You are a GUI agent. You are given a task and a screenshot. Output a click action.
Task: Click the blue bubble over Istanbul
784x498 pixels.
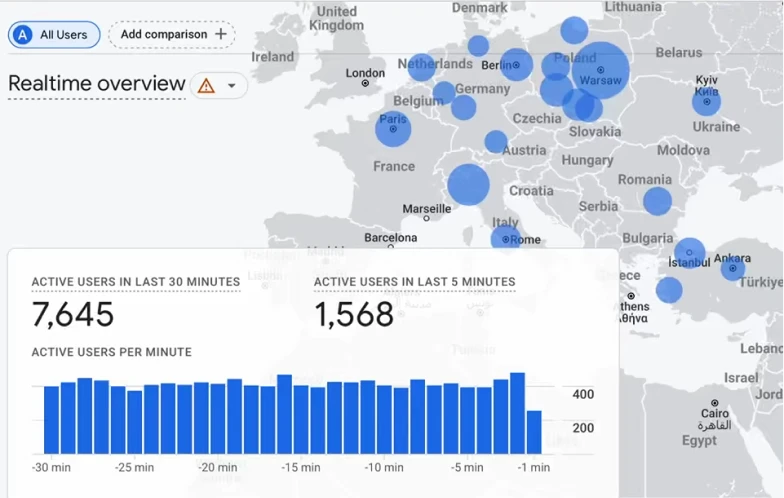(x=690, y=253)
